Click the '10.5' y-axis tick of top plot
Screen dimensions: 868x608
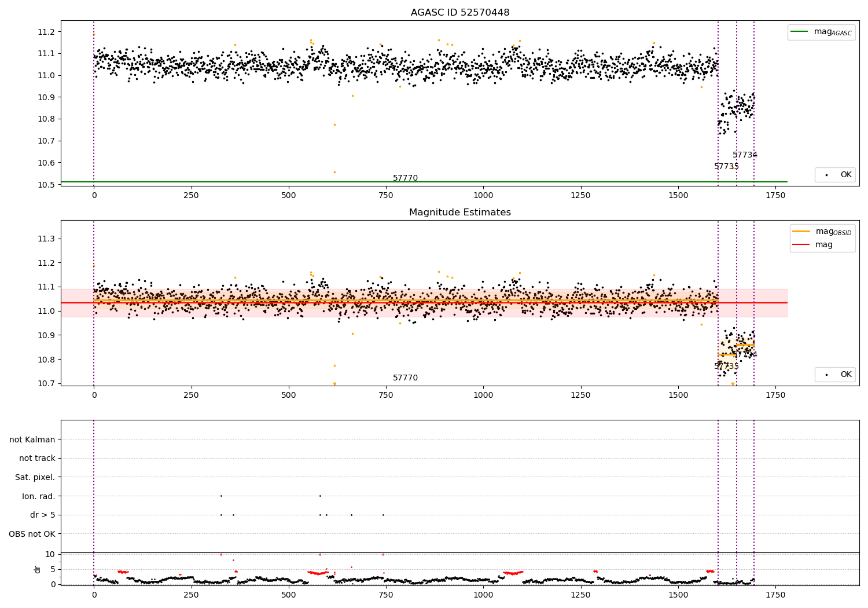[46, 185]
